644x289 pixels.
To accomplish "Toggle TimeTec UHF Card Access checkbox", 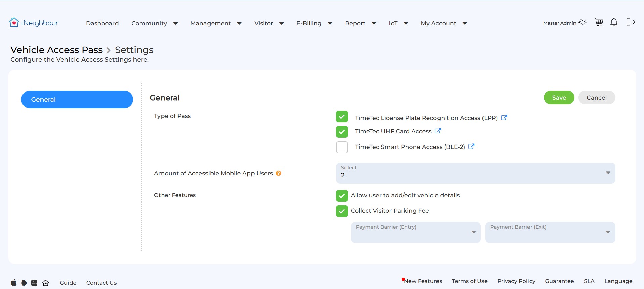I will coord(342,132).
